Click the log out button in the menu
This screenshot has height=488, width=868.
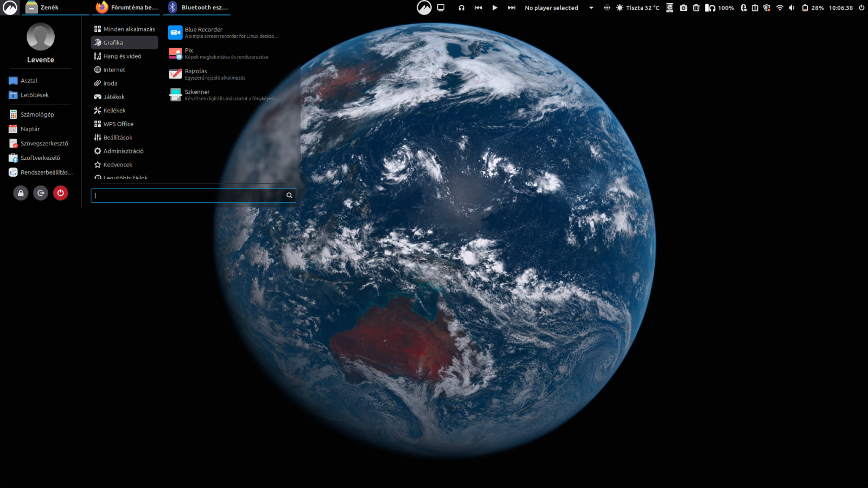41,193
